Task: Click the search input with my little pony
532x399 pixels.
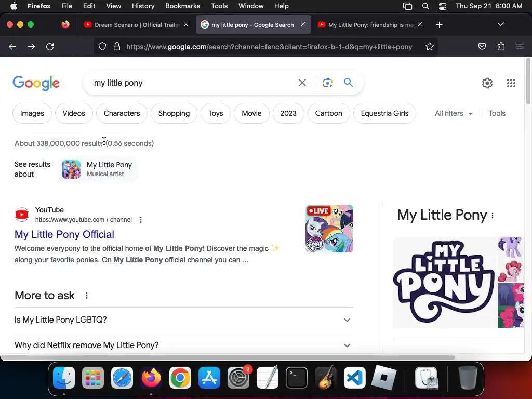Action: pyautogui.click(x=193, y=83)
